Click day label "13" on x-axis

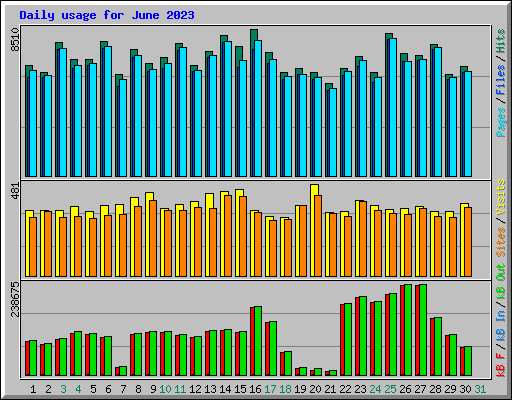click(210, 389)
